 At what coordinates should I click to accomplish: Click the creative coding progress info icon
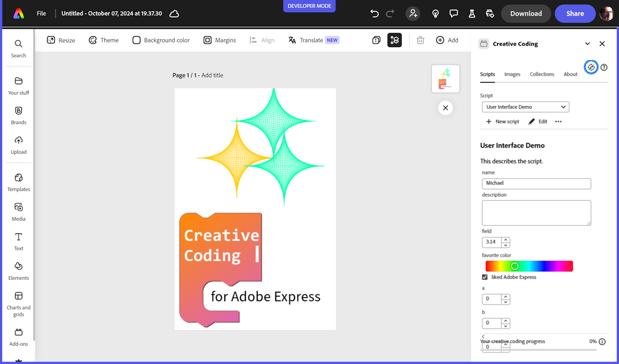point(602,342)
